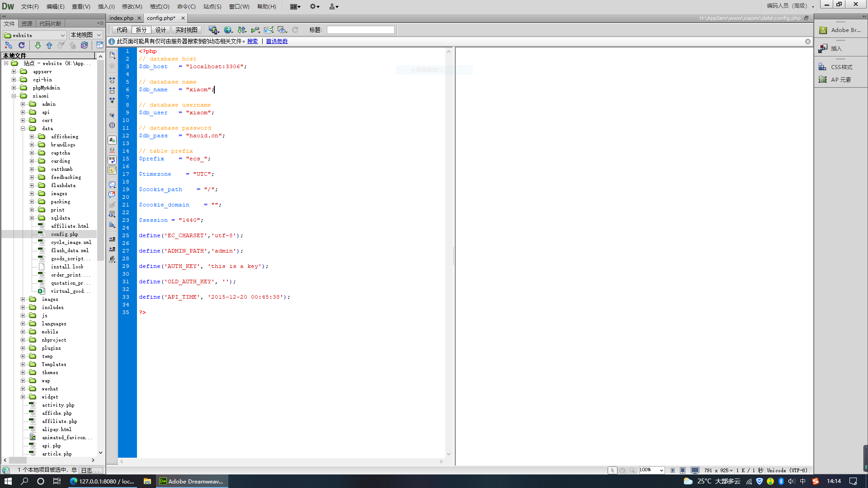The image size is (868, 488).
Task: Open the 100% zoom level dropdown
Action: pyautogui.click(x=651, y=470)
